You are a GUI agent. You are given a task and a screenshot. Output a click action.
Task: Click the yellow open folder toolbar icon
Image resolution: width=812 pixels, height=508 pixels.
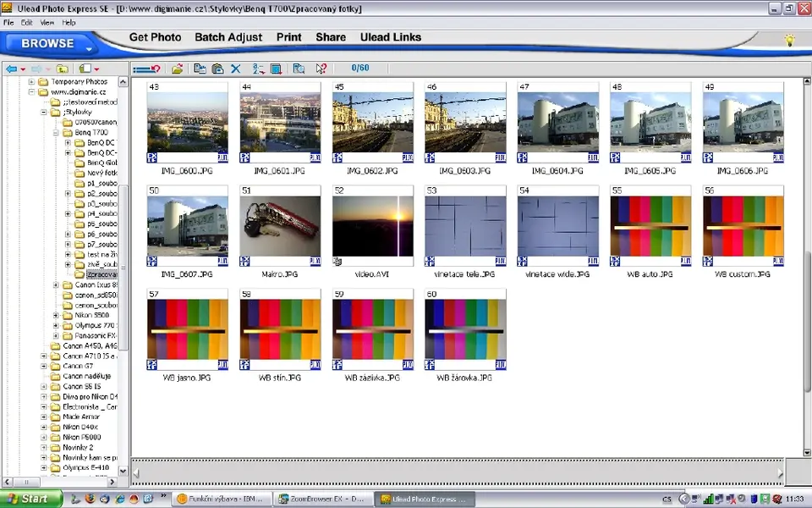pos(177,69)
